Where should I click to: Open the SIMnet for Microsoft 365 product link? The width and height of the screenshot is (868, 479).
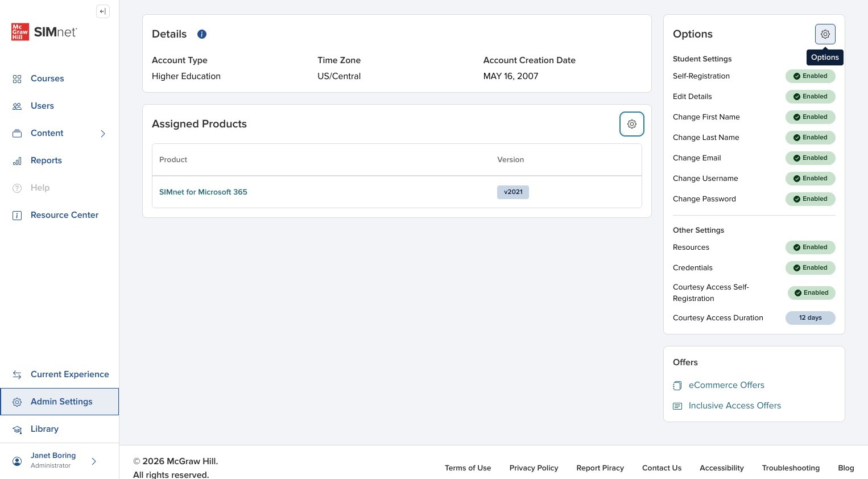(x=203, y=192)
